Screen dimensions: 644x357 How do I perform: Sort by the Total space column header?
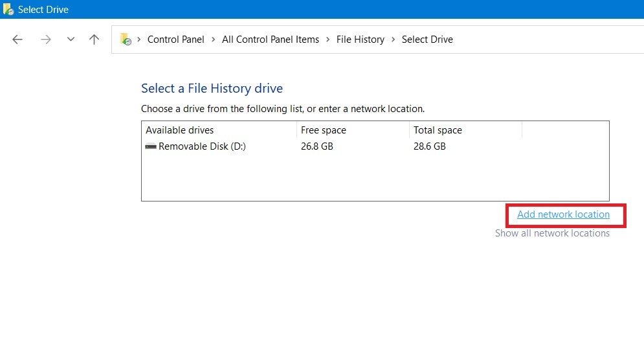[x=438, y=130]
